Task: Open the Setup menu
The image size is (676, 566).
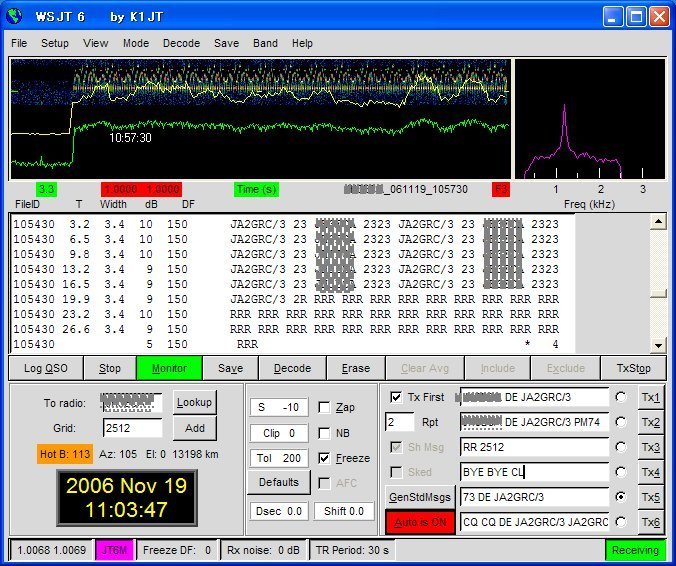Action: [55, 43]
